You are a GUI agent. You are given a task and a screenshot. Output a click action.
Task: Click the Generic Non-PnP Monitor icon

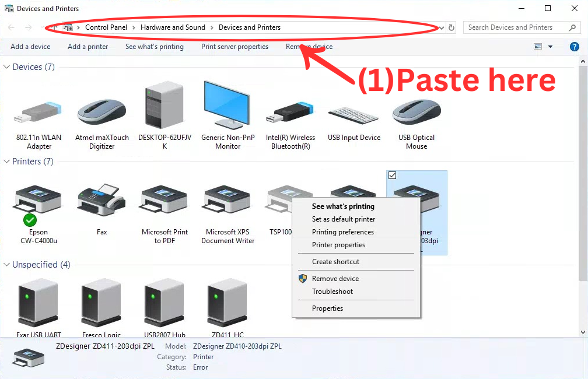[x=228, y=104]
